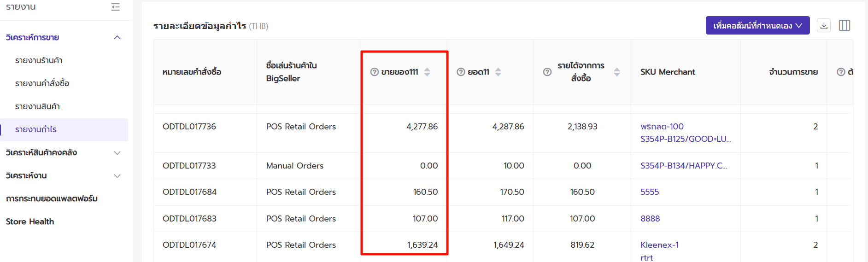Expand the วิเคราะห์งาน section
The width and height of the screenshot is (868, 262).
coord(117,175)
